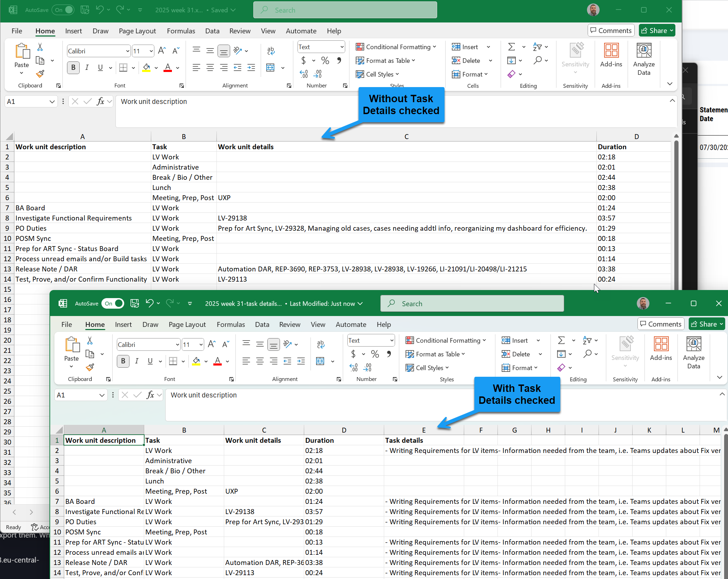This screenshot has width=728, height=579.
Task: Click Comments button in task details window
Action: 661,324
